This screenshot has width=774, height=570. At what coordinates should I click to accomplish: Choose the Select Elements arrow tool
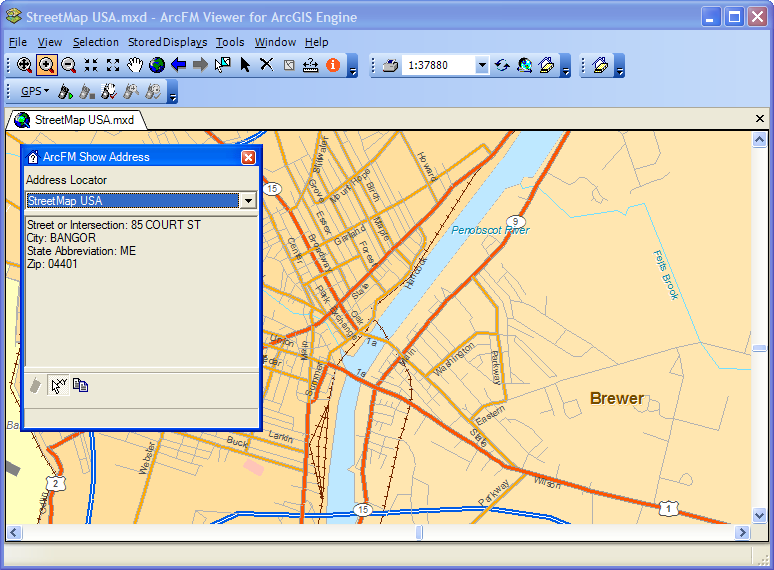coord(245,65)
